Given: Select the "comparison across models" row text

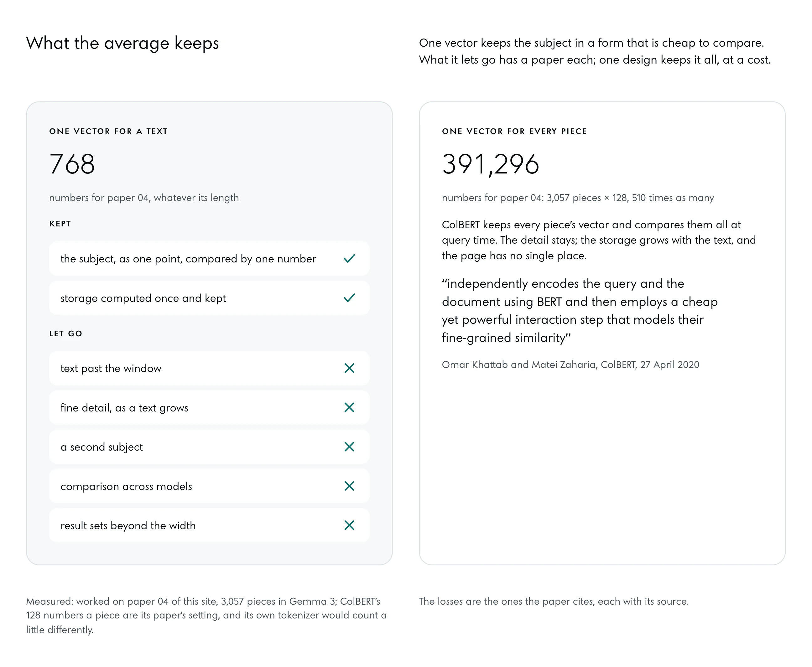Looking at the screenshot, I should click(126, 486).
